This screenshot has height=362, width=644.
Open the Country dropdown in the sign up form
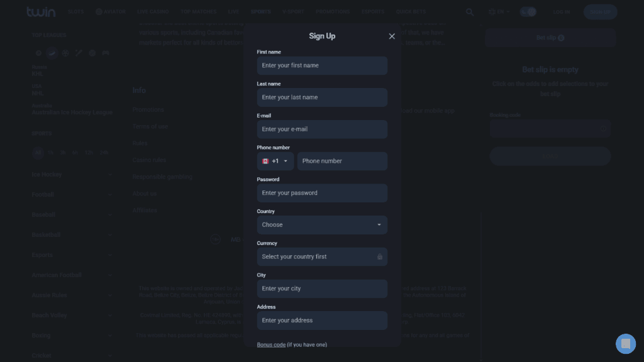(322, 224)
